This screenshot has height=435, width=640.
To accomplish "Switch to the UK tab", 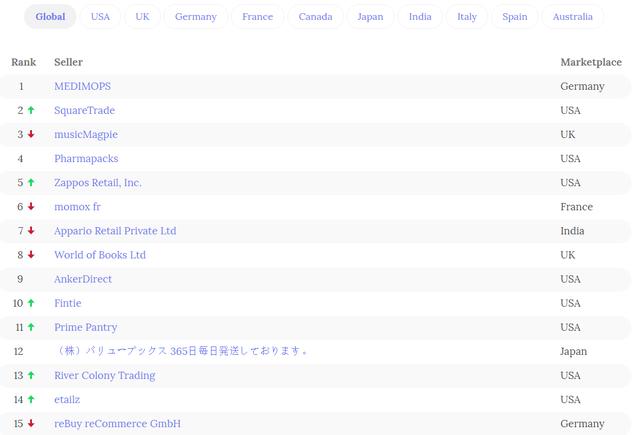I will pos(142,17).
